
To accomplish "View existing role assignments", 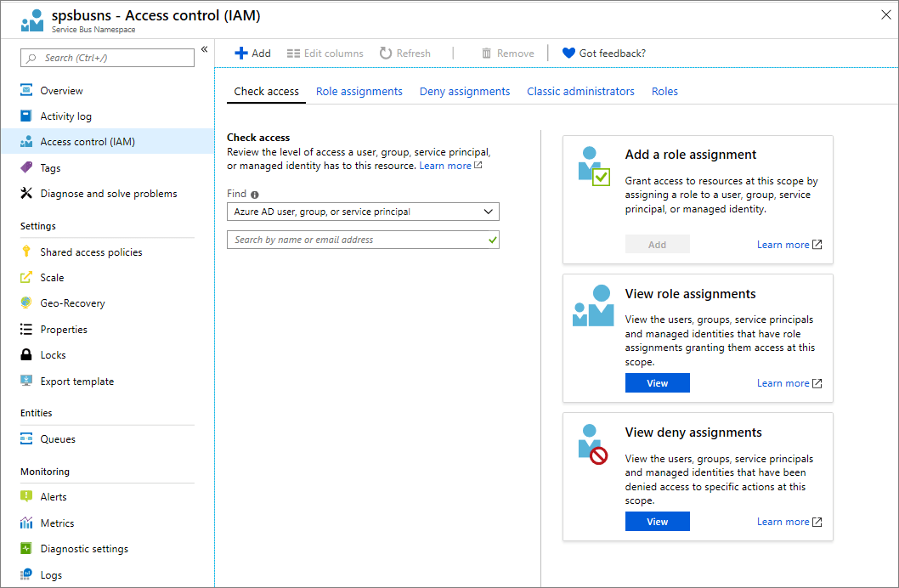I will pyautogui.click(x=657, y=382).
